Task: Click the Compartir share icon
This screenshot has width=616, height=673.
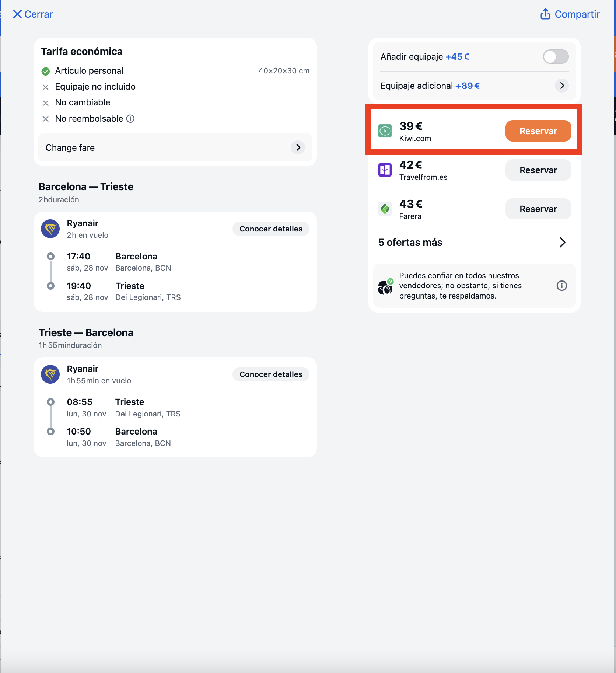Action: pyautogui.click(x=545, y=14)
